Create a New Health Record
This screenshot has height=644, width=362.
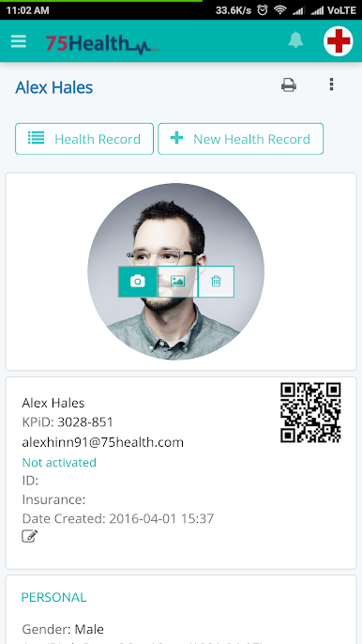[x=240, y=139]
